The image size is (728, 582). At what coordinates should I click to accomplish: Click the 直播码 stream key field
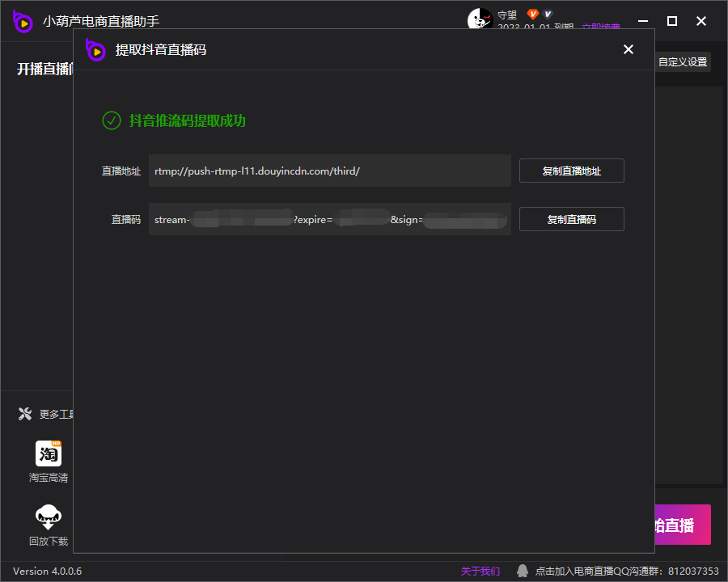tap(330, 219)
